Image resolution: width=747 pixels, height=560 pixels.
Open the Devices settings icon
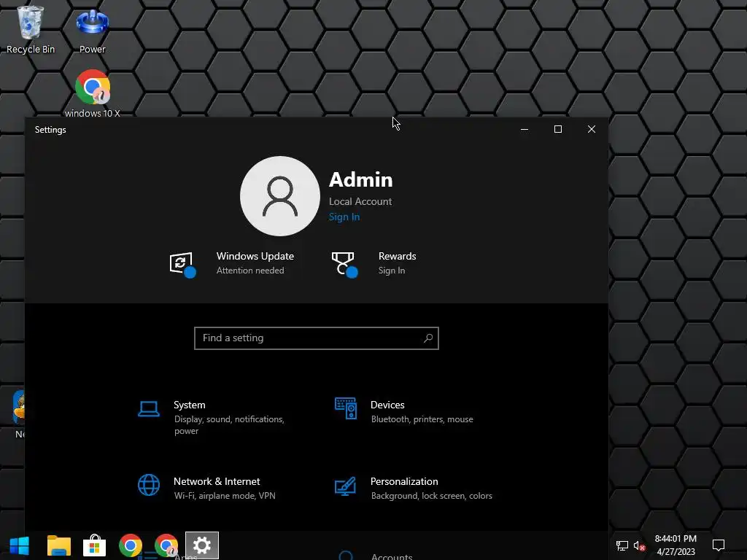coord(345,408)
